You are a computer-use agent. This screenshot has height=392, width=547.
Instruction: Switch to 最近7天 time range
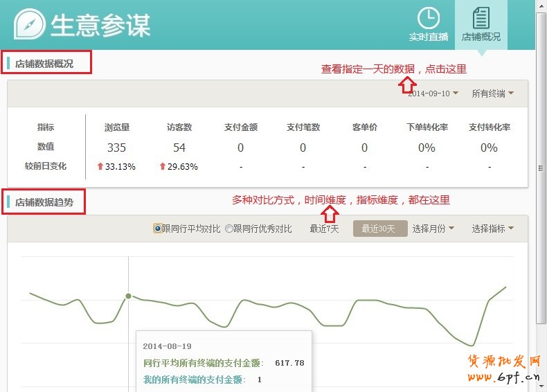coord(324,229)
